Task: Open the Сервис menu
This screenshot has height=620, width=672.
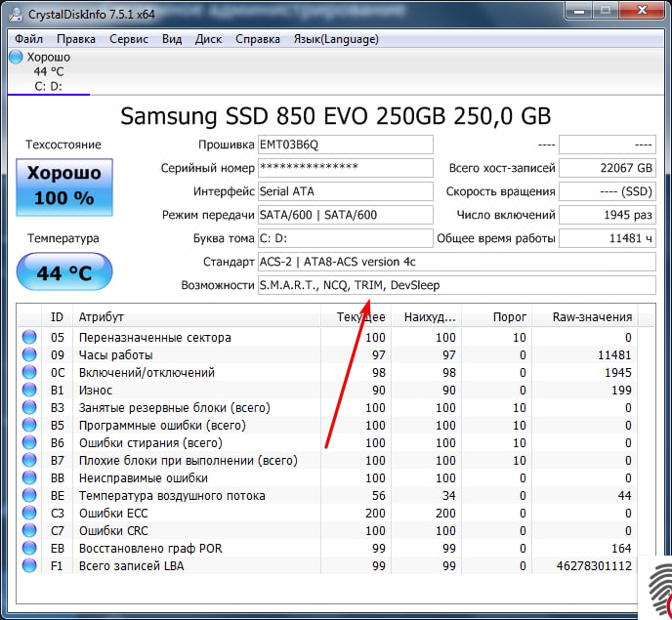Action: point(129,39)
